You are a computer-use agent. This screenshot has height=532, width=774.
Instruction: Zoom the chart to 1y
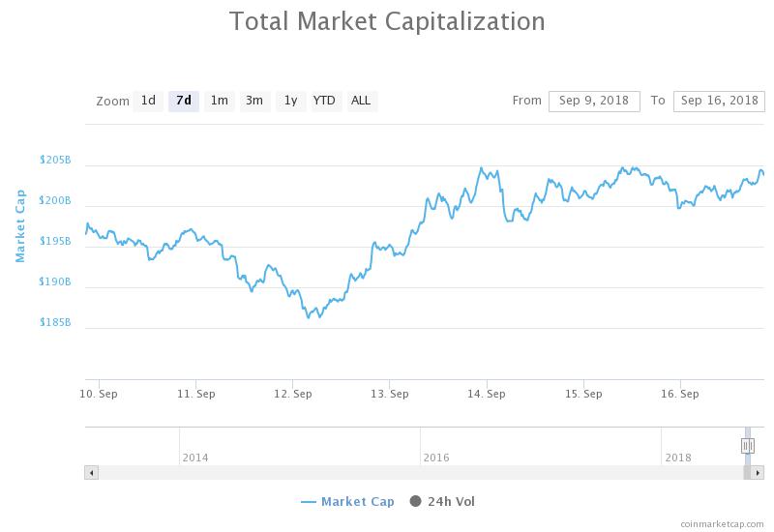(290, 101)
